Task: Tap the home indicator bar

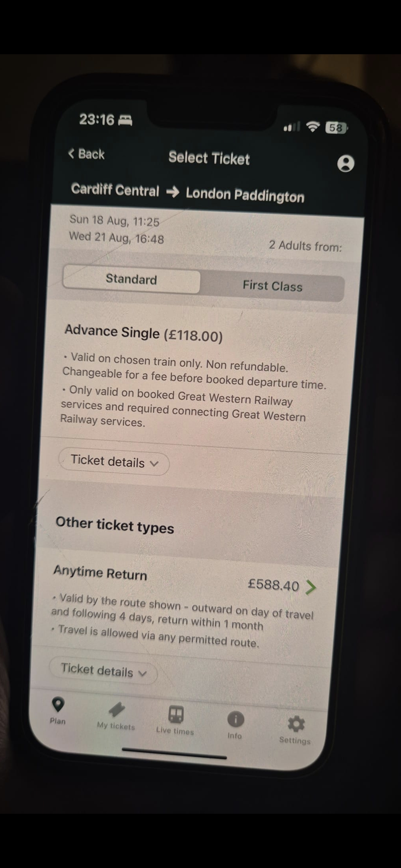Action: (x=174, y=754)
